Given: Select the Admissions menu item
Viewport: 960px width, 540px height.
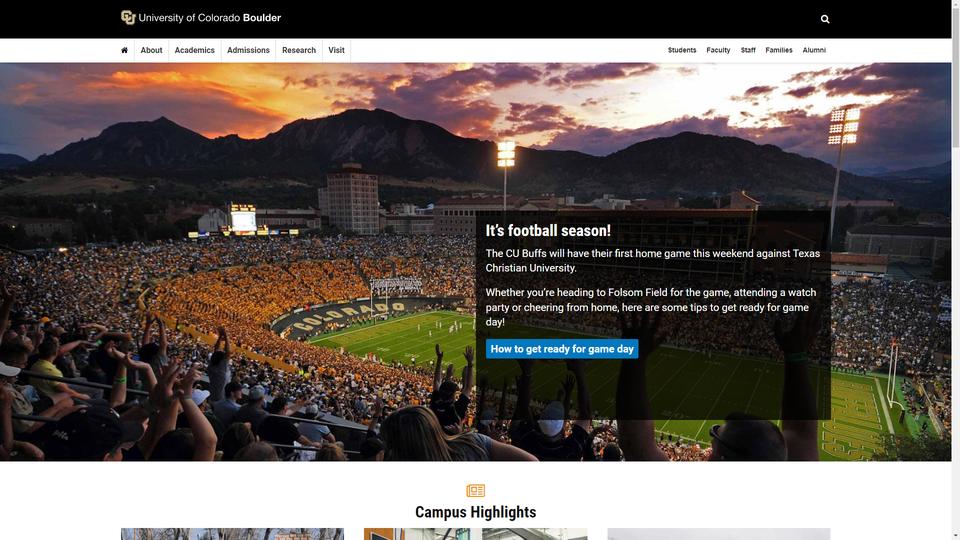Looking at the screenshot, I should click(248, 50).
